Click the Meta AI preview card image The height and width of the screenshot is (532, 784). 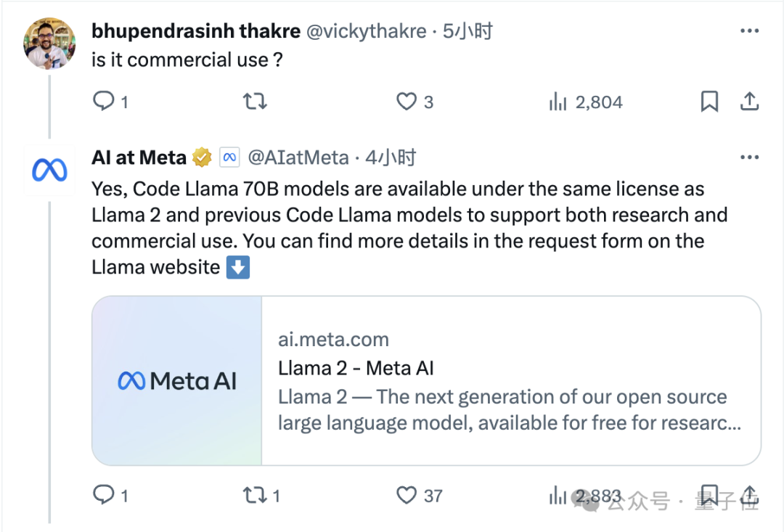tap(176, 380)
